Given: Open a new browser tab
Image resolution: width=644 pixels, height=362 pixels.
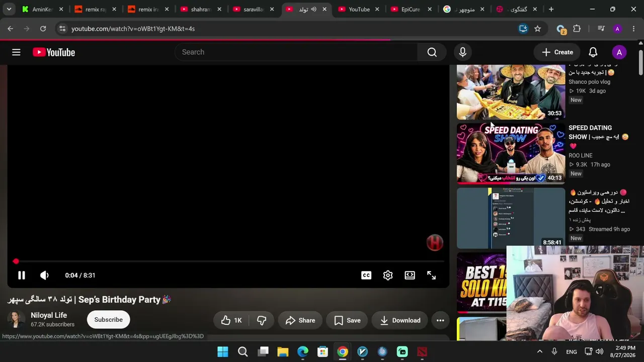Looking at the screenshot, I should (x=551, y=9).
